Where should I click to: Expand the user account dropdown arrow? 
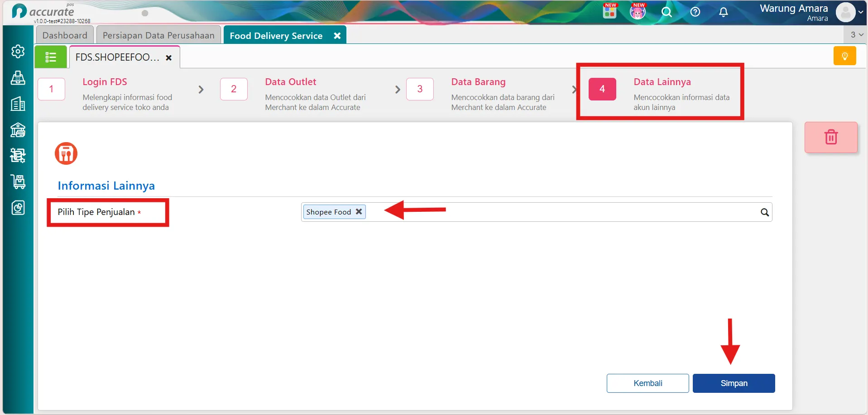(860, 12)
